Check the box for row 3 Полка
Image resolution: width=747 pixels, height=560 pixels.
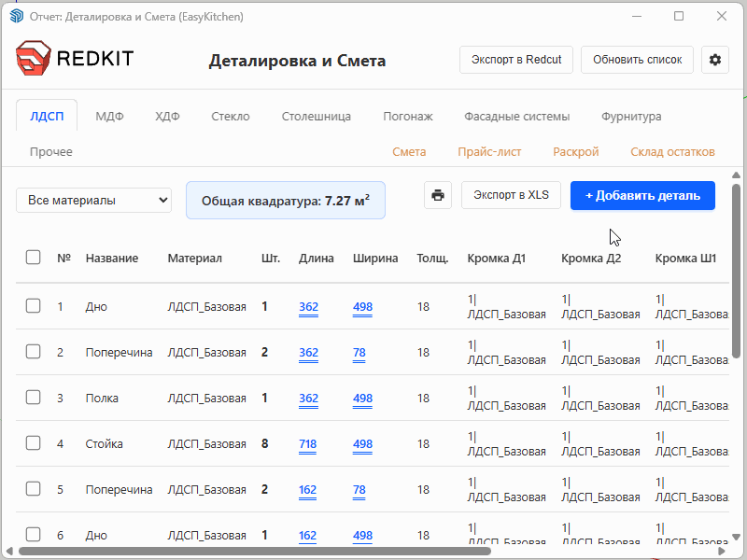33,398
